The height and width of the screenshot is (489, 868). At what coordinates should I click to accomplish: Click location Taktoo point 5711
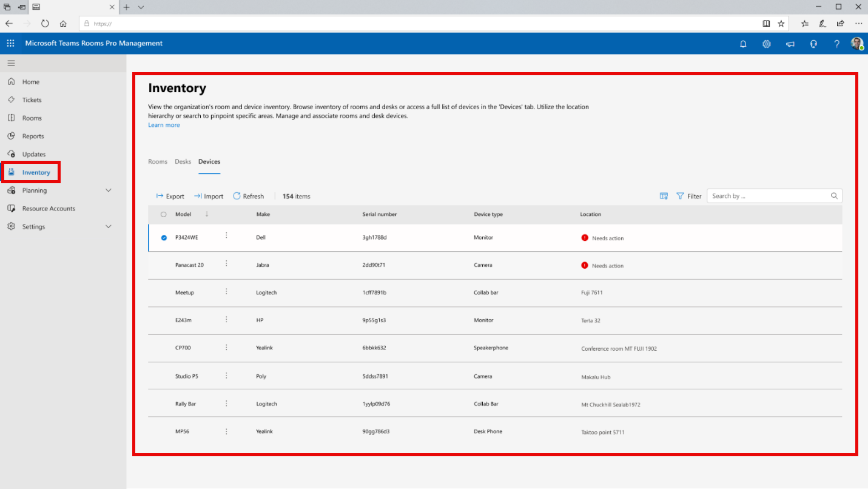[x=603, y=432]
